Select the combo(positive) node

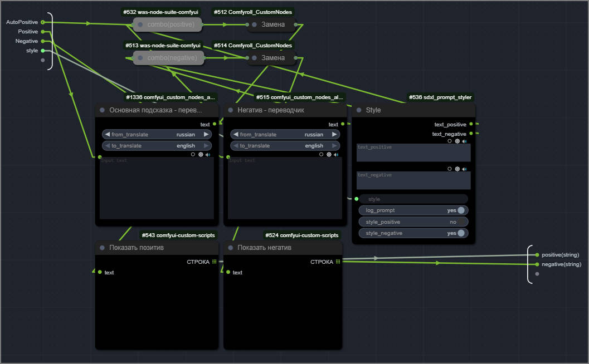point(168,24)
